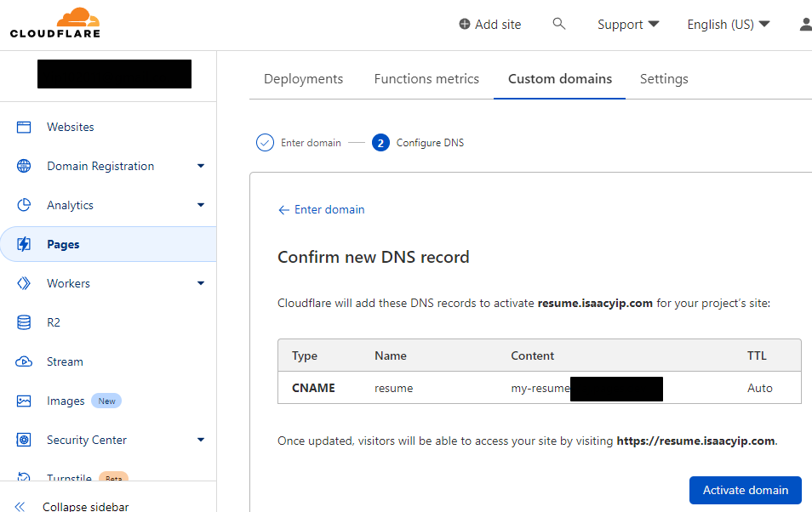Click the Stream cloud icon
The width and height of the screenshot is (812, 512).
tap(24, 361)
